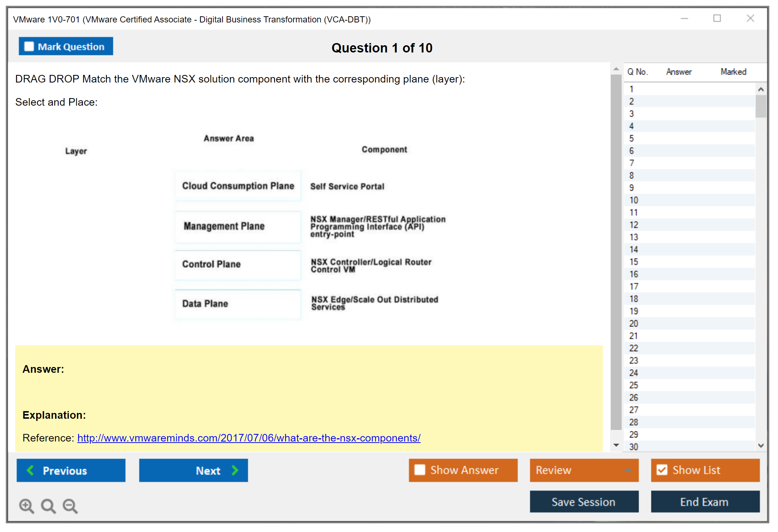Click the Marked column header
This screenshot has width=778, height=532.
[x=733, y=72]
